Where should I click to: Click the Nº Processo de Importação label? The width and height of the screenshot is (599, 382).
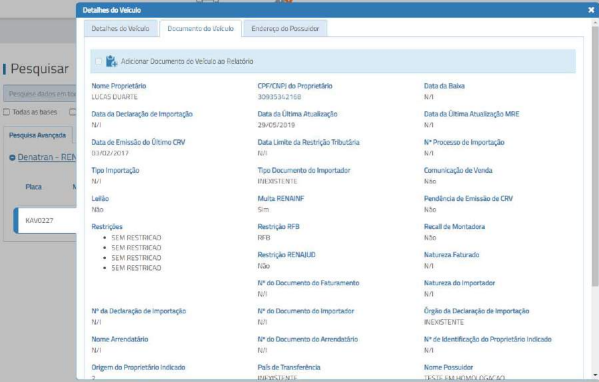[464, 142]
